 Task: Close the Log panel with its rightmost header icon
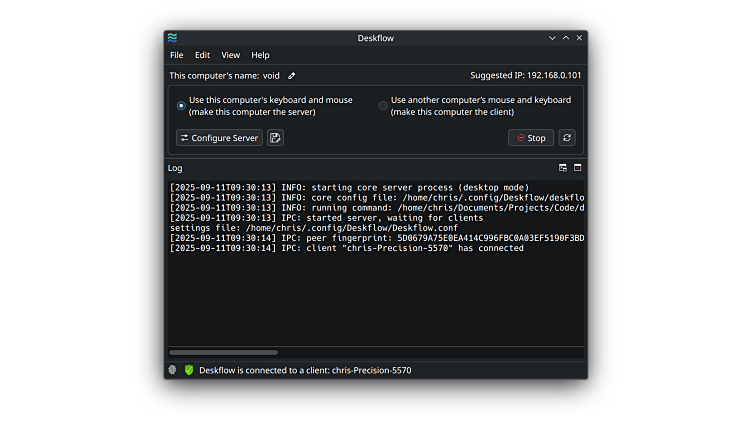[x=577, y=168]
